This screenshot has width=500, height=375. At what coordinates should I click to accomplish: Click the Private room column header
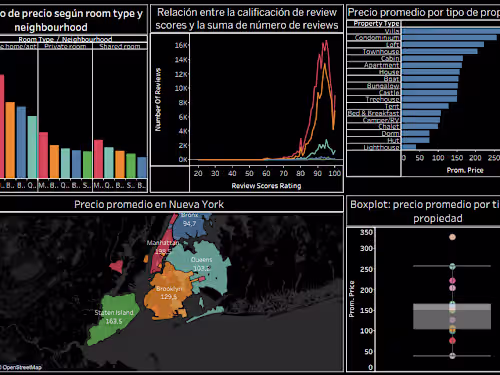pyautogui.click(x=65, y=46)
